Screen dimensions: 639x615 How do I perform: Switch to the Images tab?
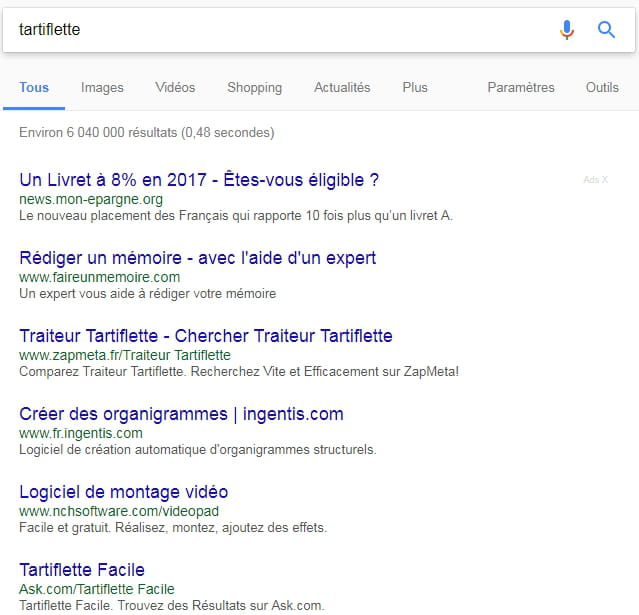102,88
